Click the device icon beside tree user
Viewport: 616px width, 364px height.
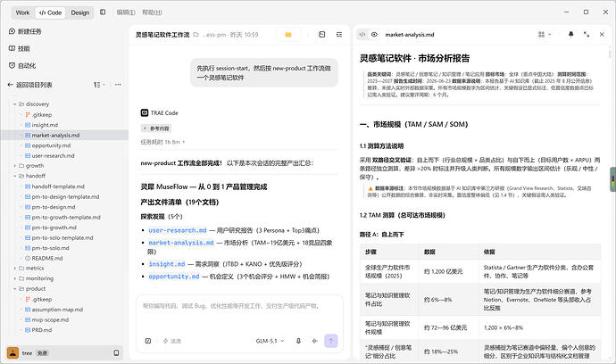[116, 353]
